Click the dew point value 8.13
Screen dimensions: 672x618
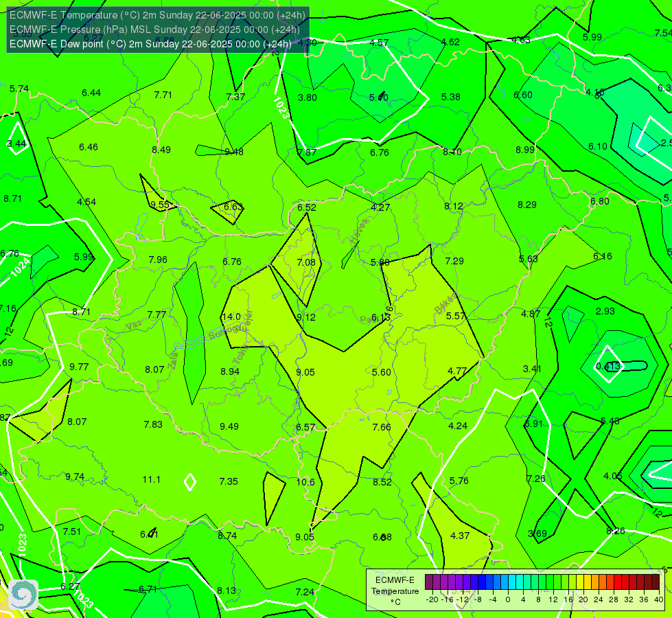tap(227, 591)
